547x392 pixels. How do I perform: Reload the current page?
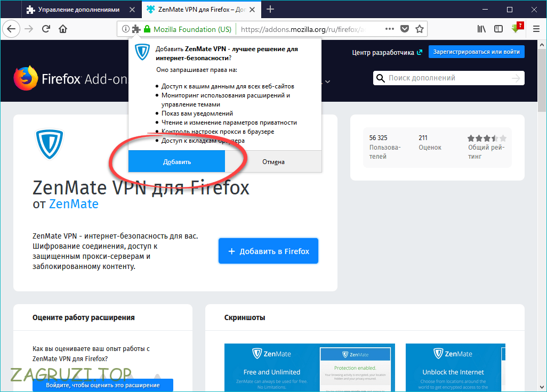(x=46, y=29)
